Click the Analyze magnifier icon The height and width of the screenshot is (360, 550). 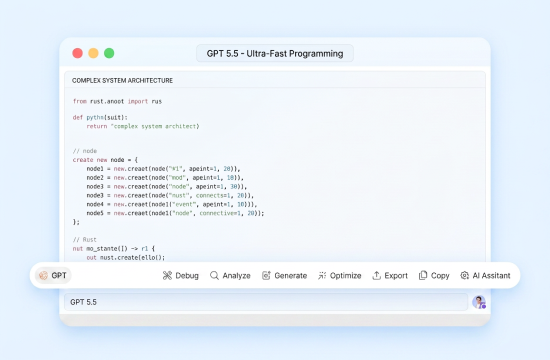(x=214, y=275)
